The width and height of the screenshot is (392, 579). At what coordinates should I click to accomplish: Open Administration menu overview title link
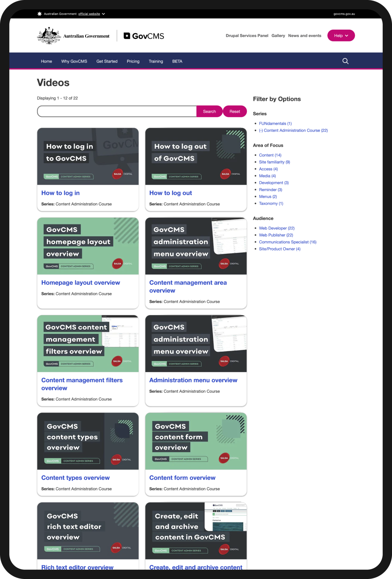tap(193, 380)
